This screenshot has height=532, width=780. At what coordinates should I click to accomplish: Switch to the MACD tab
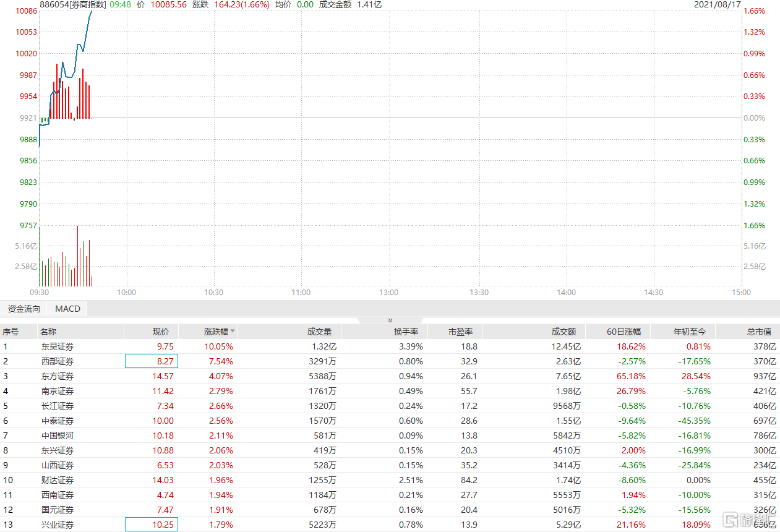(67, 309)
